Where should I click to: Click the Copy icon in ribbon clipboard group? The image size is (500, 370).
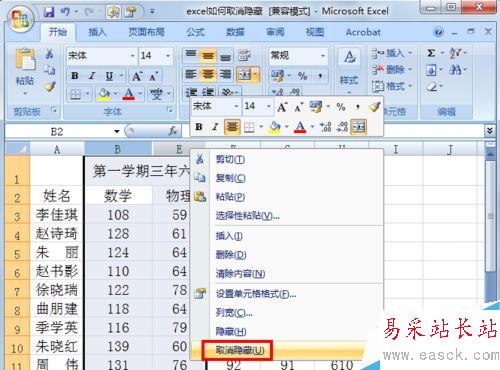click(49, 70)
